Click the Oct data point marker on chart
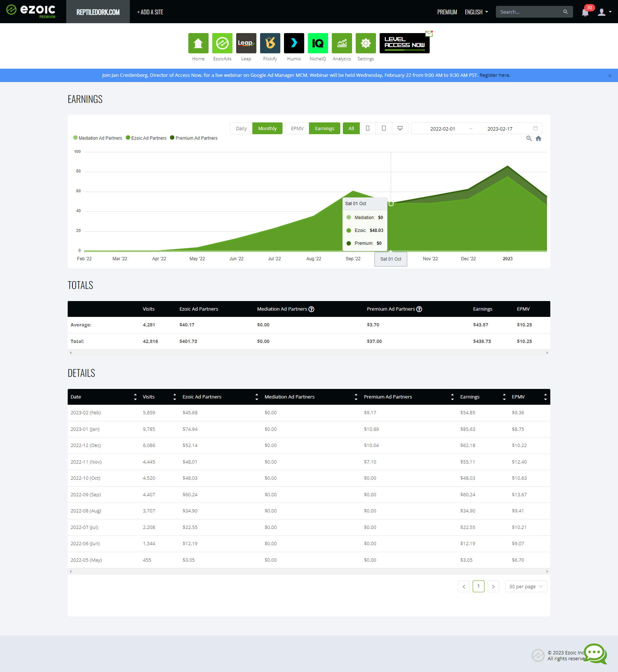618x672 pixels. 391,204
